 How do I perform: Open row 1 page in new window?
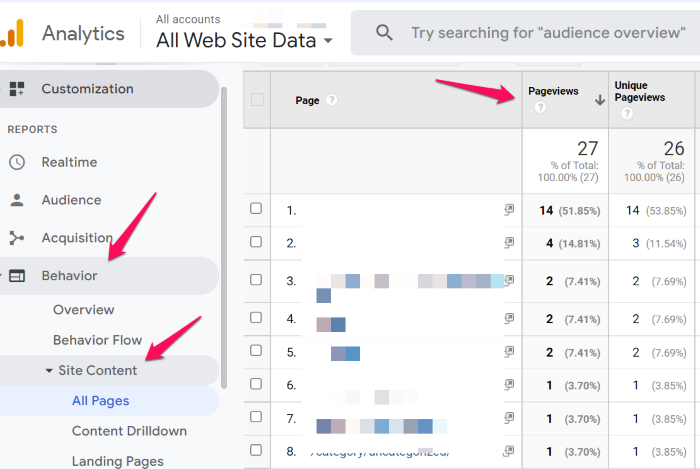click(x=509, y=209)
